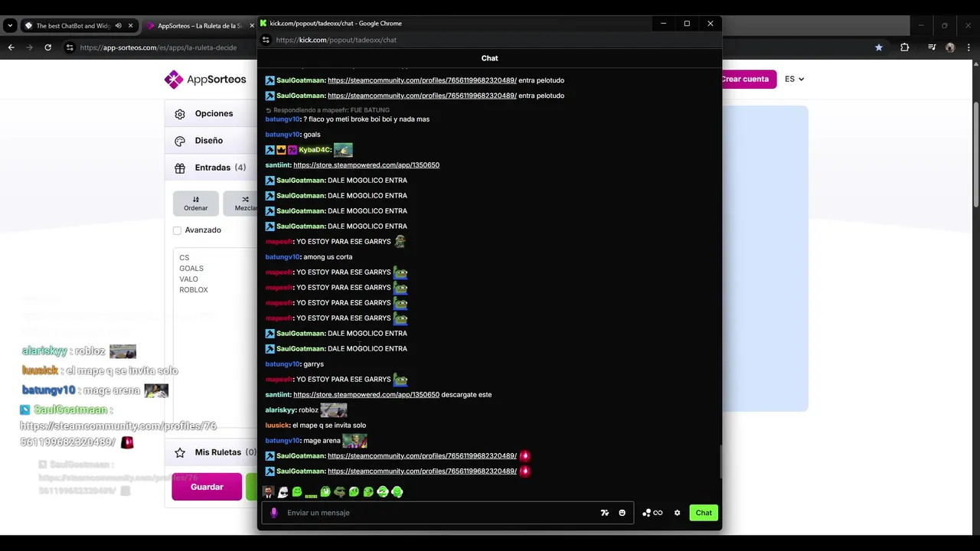Pick the last green headphones emote in quick bar
This screenshot has width=980, height=551.
(x=397, y=492)
